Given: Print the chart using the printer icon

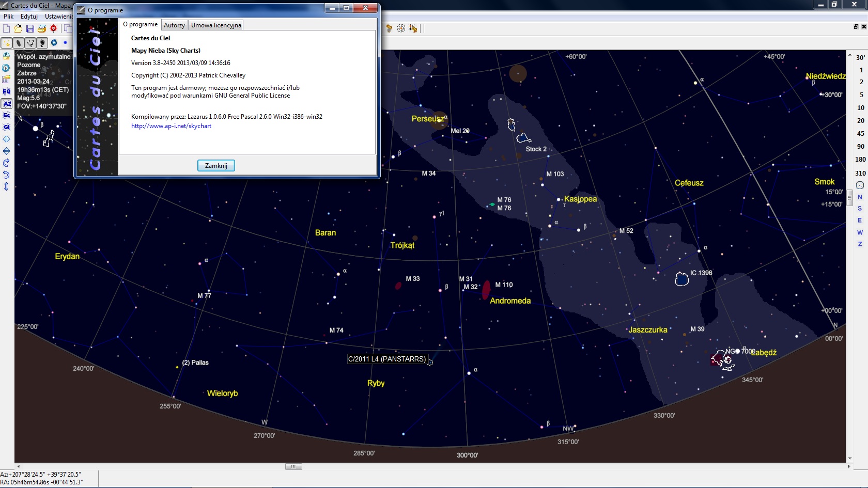Looking at the screenshot, I should pos(42,28).
